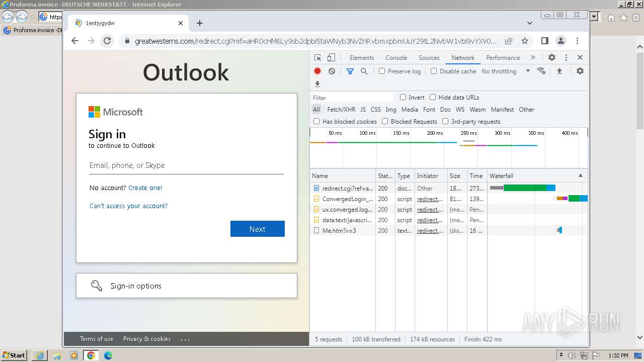Screen dimensions: 644x362
Task: Enable Disable cache checkbox
Action: click(x=434, y=71)
